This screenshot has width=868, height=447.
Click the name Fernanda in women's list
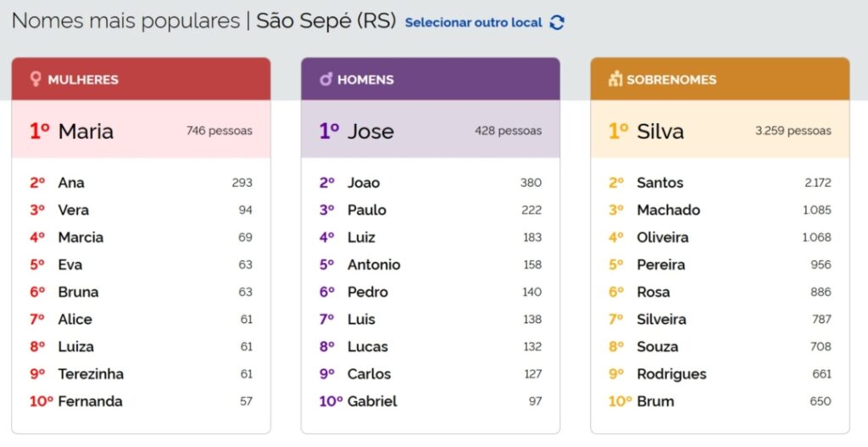(90, 401)
